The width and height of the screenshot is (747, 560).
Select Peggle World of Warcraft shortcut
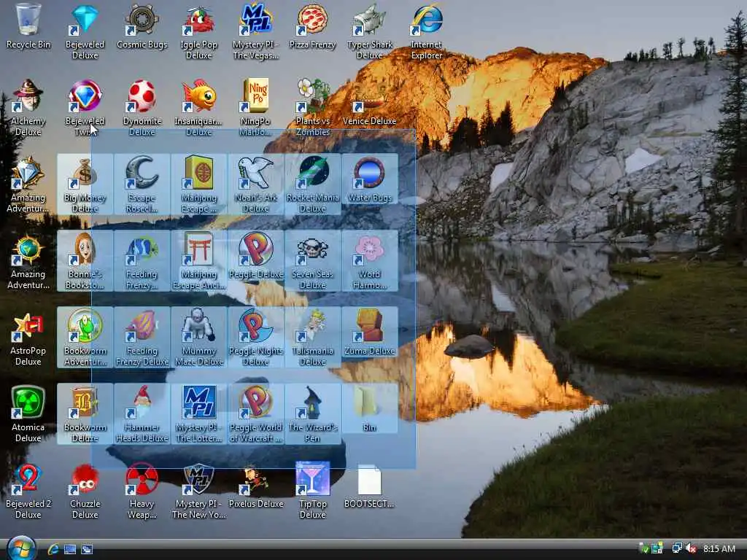click(x=255, y=414)
